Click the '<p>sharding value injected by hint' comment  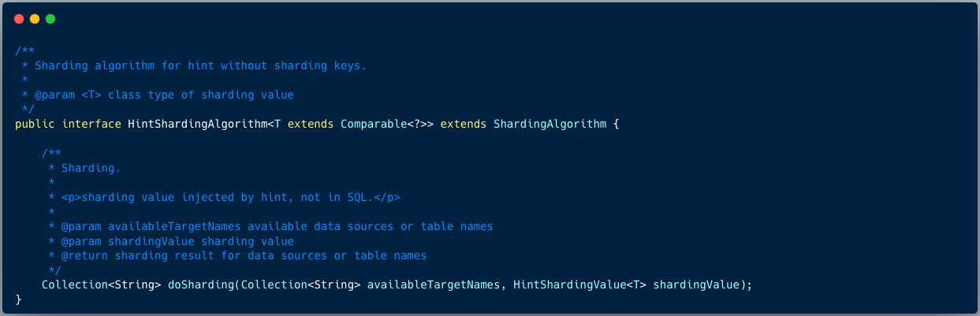[x=231, y=197]
